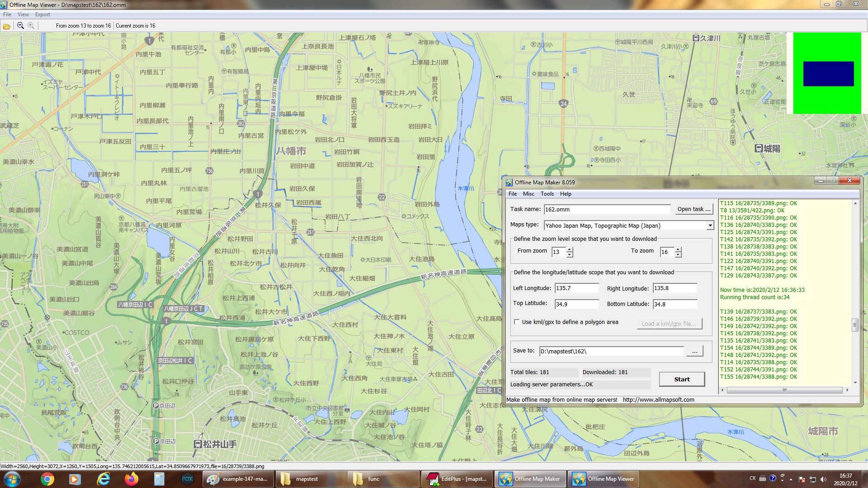Expand the Maps type dropdown

click(710, 225)
